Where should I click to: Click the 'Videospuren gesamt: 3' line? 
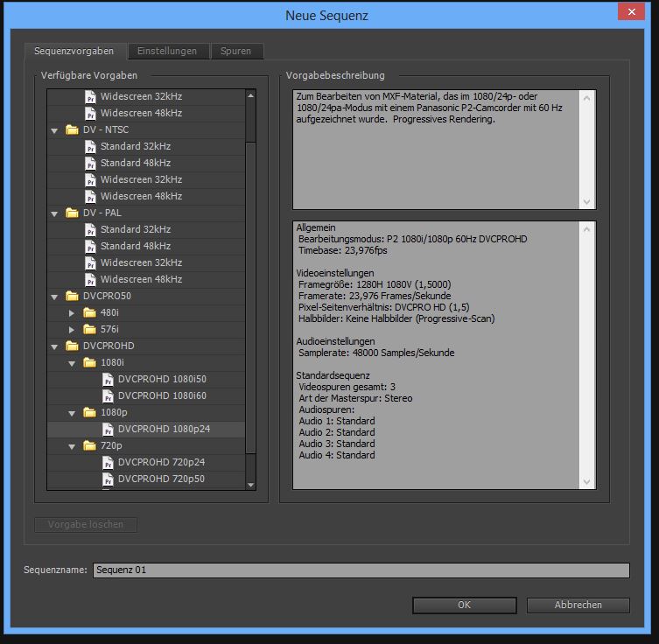click(347, 387)
